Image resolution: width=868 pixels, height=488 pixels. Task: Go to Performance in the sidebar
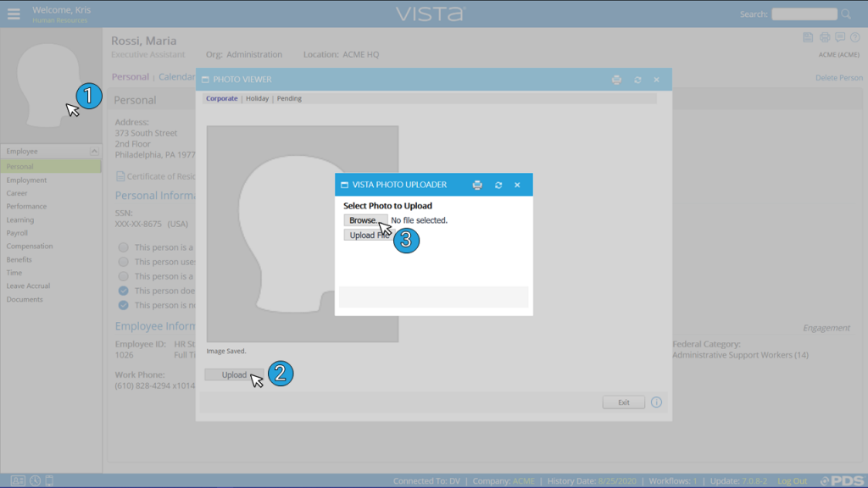coord(26,207)
